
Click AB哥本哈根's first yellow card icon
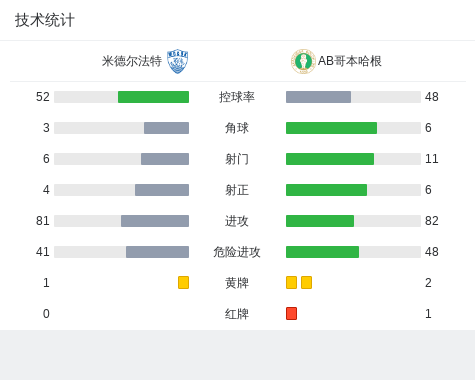pos(291,282)
